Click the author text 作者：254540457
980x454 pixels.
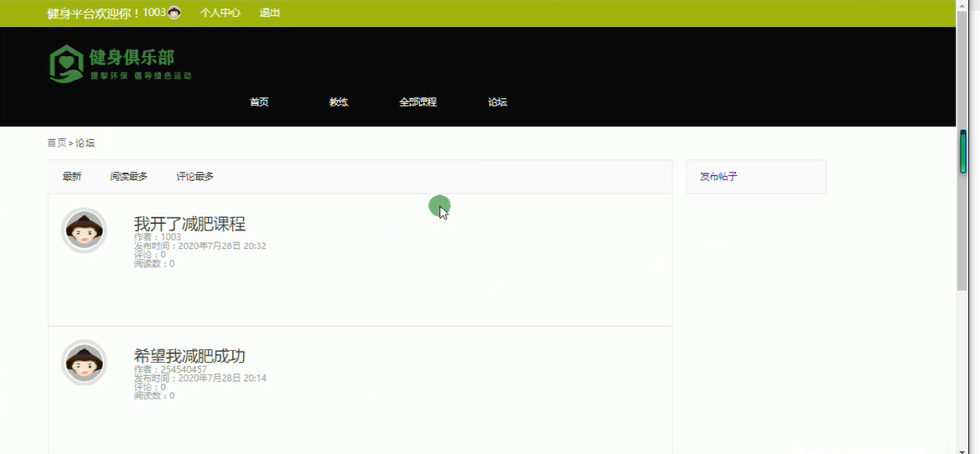(171, 369)
